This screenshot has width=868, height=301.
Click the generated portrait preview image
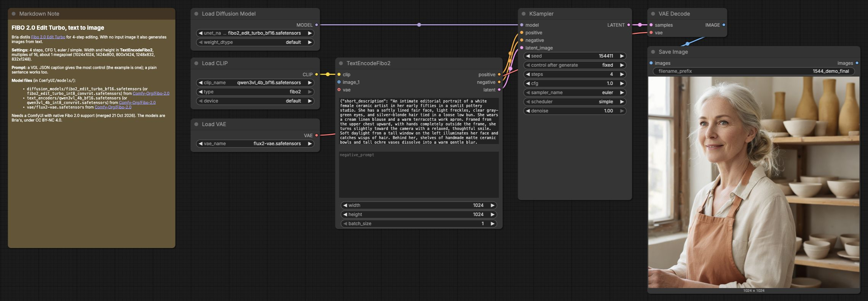tap(754, 182)
